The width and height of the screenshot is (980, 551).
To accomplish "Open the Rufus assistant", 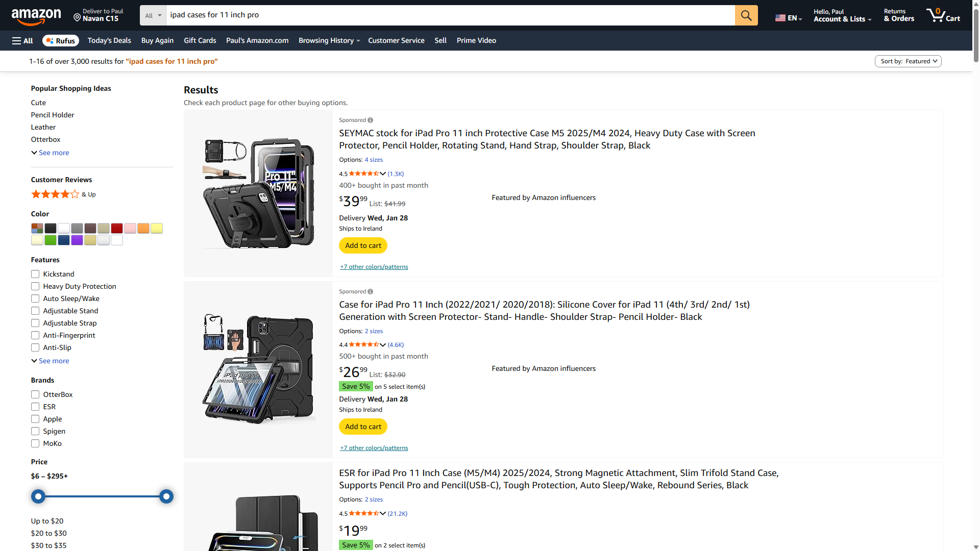I will [61, 41].
